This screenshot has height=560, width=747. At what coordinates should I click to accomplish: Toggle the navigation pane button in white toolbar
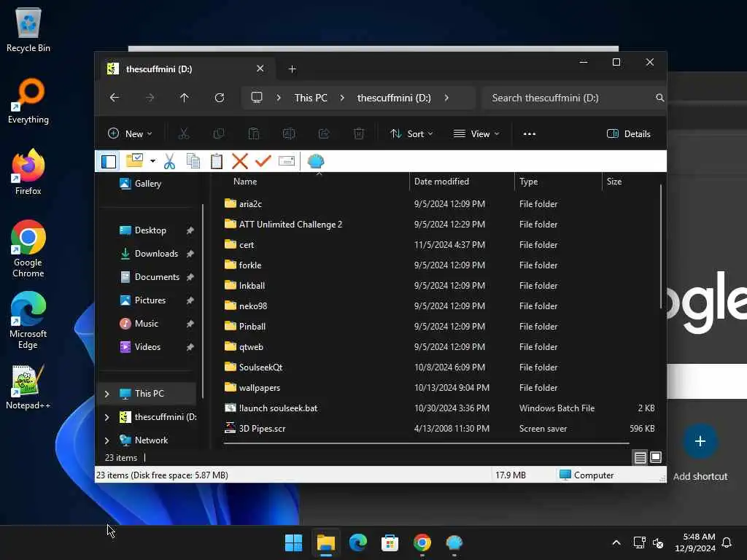tap(109, 161)
